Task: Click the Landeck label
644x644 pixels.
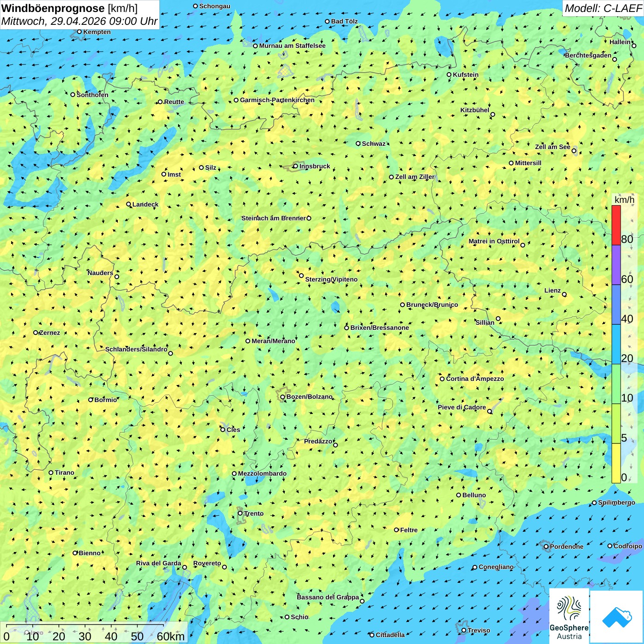Action: (145, 204)
